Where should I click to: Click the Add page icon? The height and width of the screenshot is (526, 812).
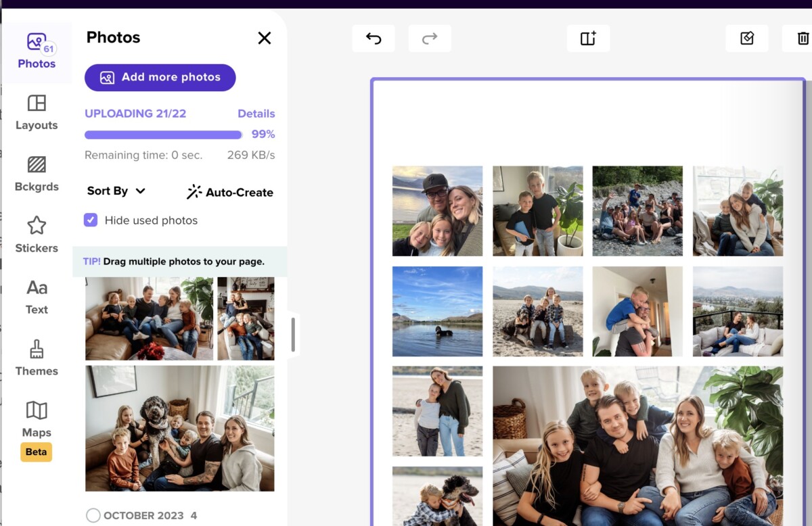click(x=587, y=38)
